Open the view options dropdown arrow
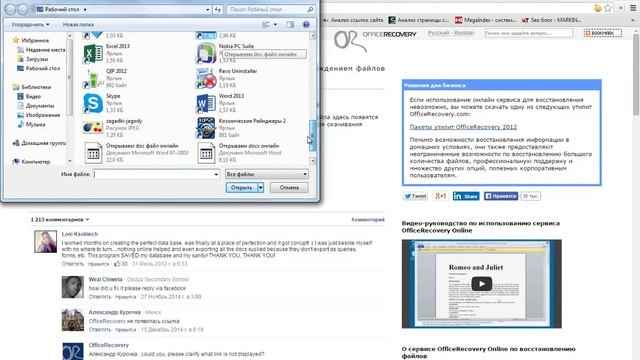 point(275,24)
